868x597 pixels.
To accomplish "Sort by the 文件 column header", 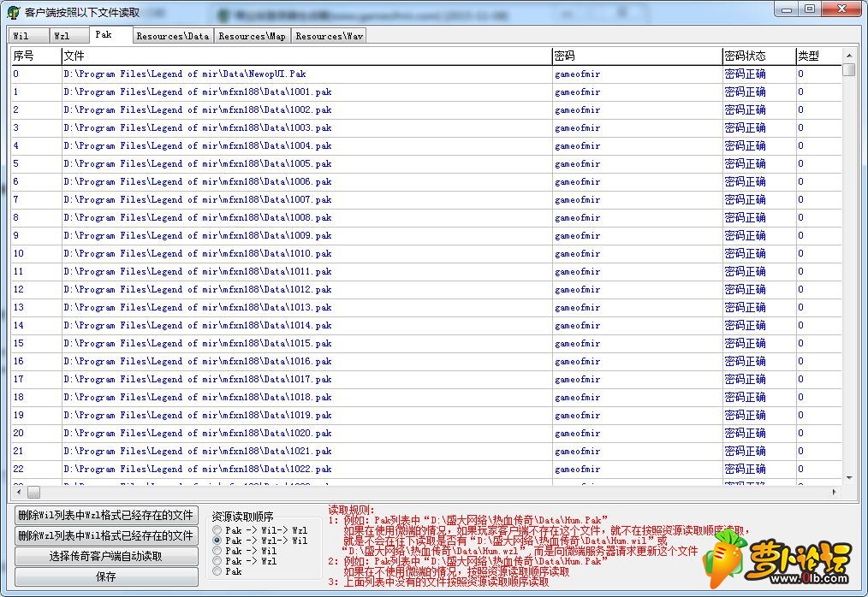I will (306, 56).
